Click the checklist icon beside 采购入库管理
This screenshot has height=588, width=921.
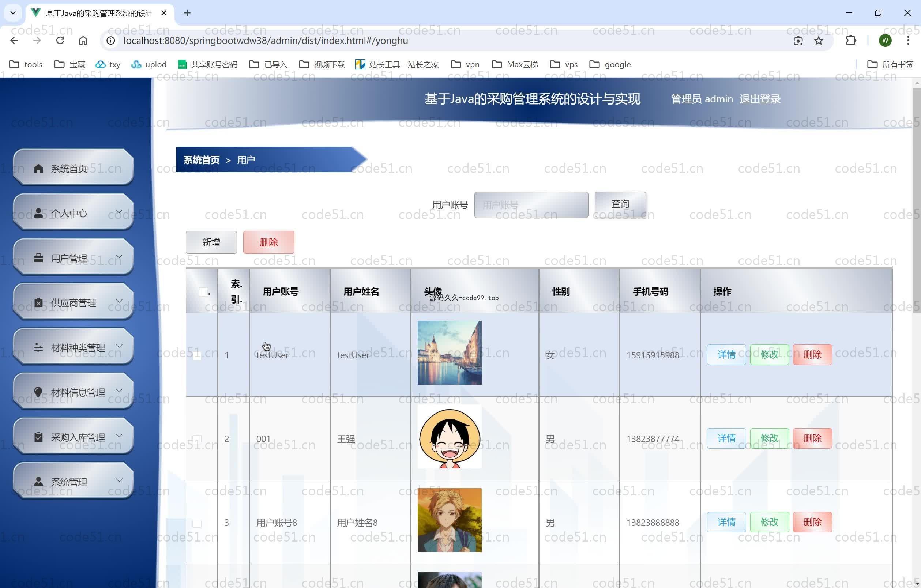tap(38, 437)
